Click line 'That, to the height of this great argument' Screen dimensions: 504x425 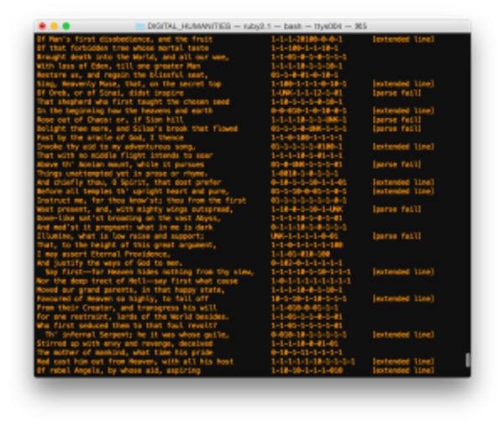coord(126,245)
